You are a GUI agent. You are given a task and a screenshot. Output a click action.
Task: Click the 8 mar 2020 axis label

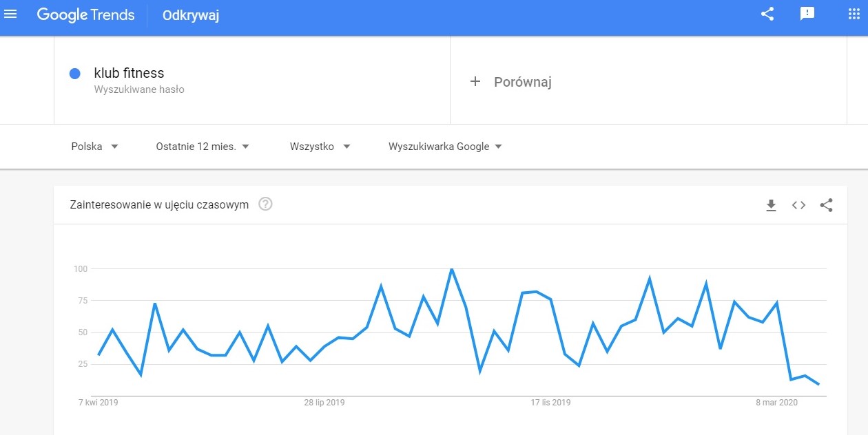776,403
